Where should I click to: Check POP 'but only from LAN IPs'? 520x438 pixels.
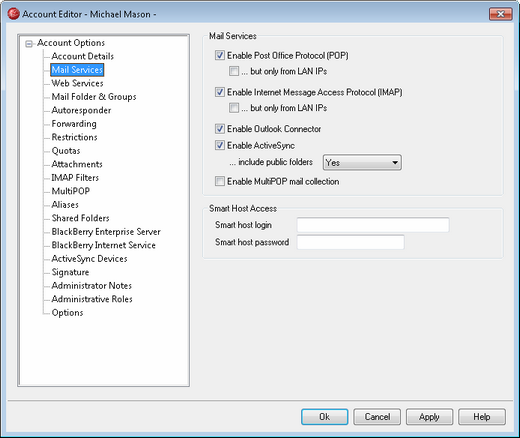point(234,71)
